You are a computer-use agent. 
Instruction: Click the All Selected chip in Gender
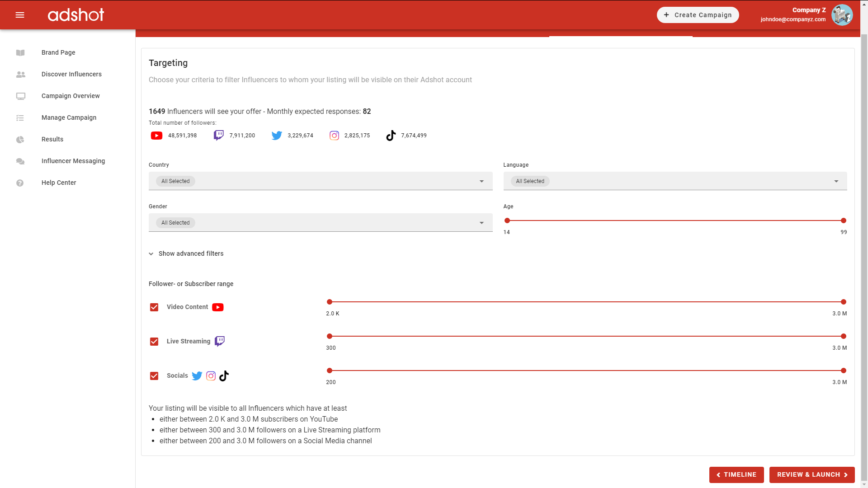(x=175, y=223)
